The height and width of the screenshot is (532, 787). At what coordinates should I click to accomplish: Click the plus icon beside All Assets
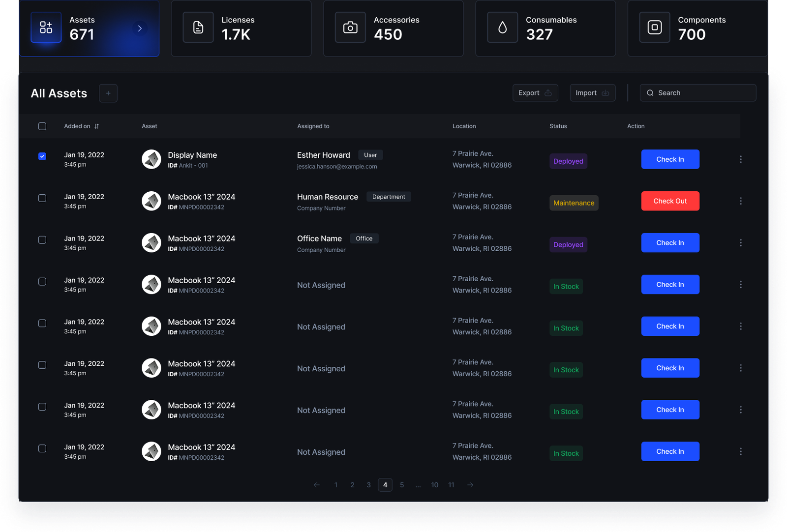[108, 93]
